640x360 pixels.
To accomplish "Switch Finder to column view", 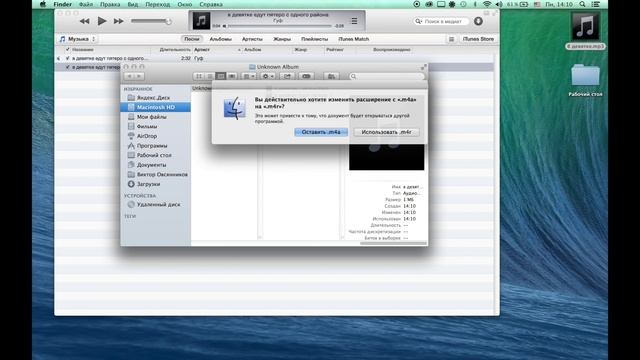I will (x=220, y=76).
